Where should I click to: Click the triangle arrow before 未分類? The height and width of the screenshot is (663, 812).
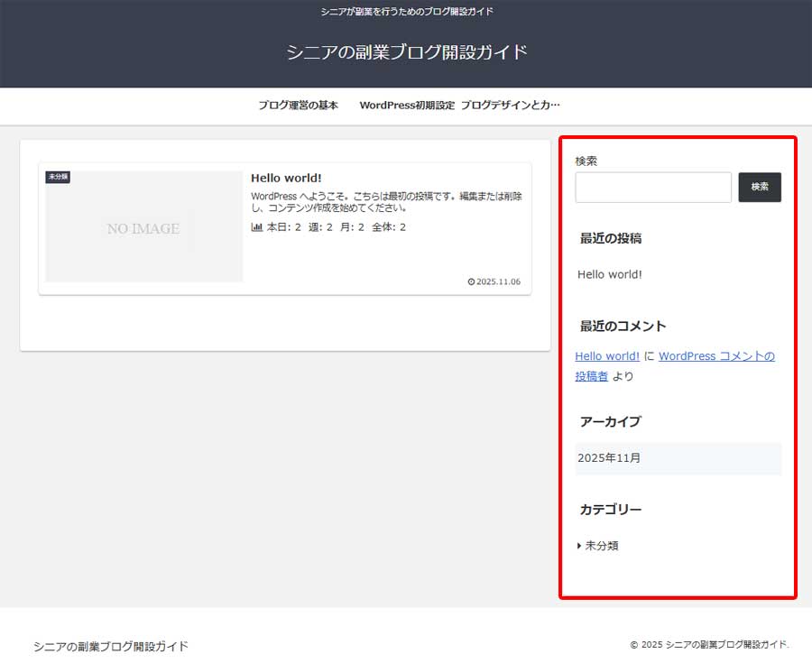[578, 545]
